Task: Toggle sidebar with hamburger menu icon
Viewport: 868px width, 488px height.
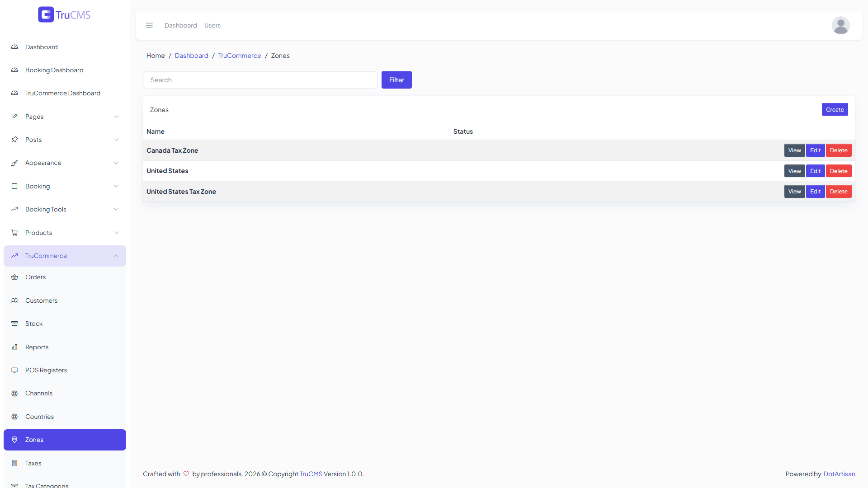Action: (x=149, y=25)
